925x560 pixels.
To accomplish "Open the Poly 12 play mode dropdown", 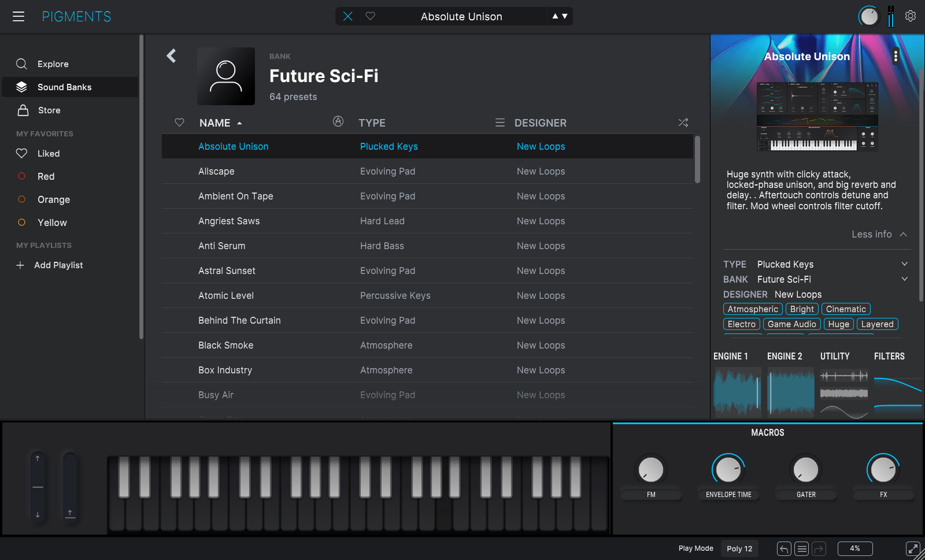I will point(739,548).
